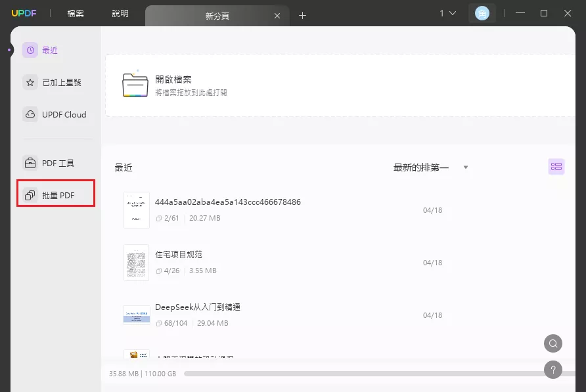Click the 04/18 date of 住宅项目规范
This screenshot has height=392, width=586.
coord(432,263)
